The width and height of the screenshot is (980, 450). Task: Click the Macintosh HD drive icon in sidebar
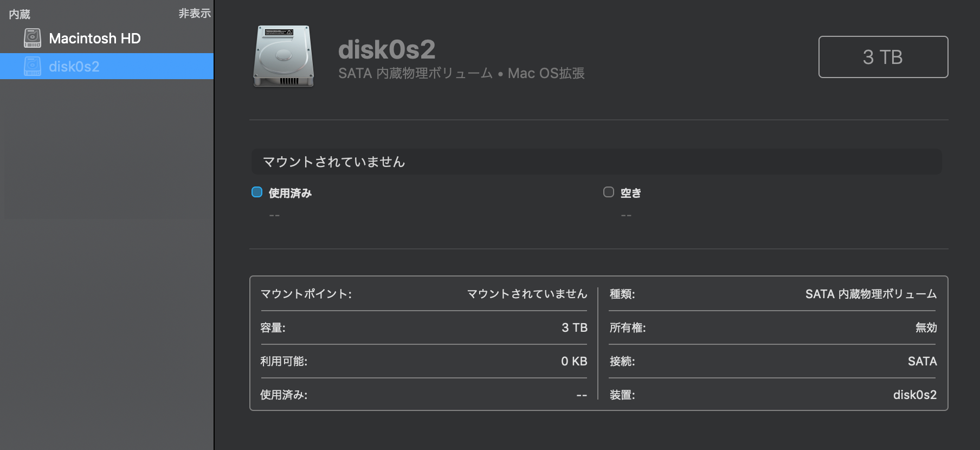(x=33, y=38)
